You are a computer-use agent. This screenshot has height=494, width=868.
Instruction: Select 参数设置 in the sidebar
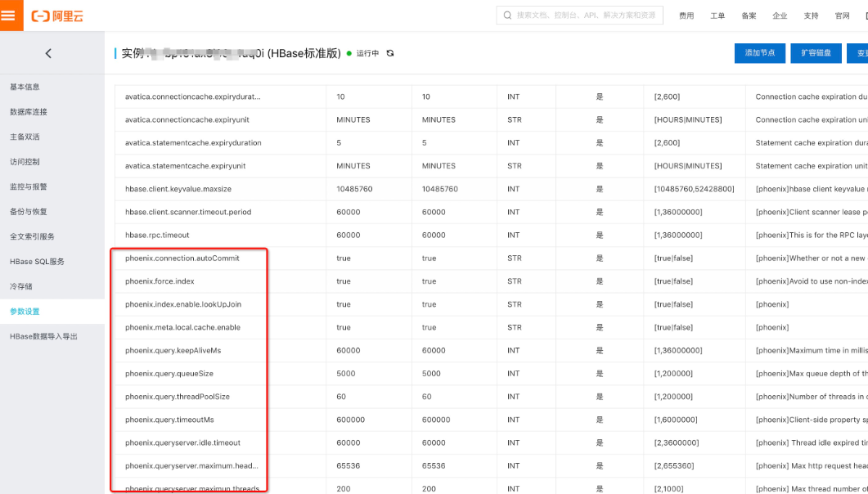(x=25, y=312)
